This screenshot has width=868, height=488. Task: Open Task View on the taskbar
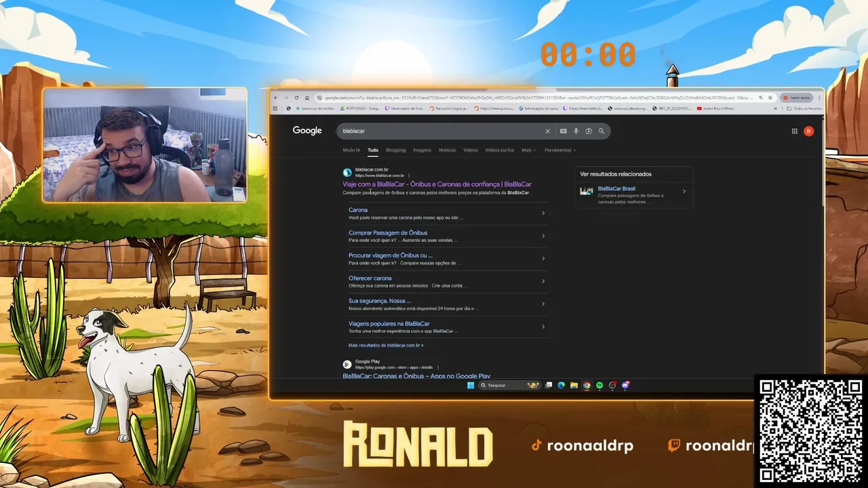click(x=549, y=385)
